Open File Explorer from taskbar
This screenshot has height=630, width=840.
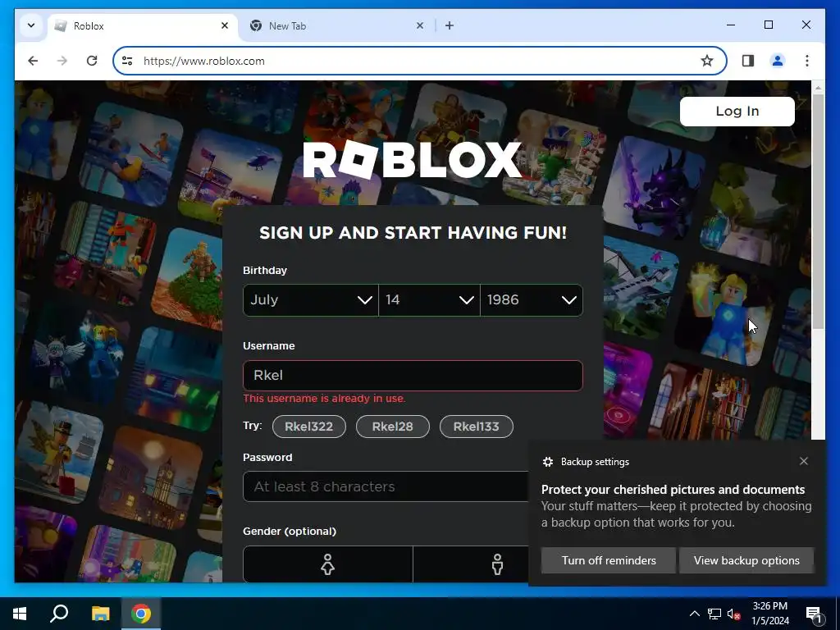pyautogui.click(x=100, y=614)
